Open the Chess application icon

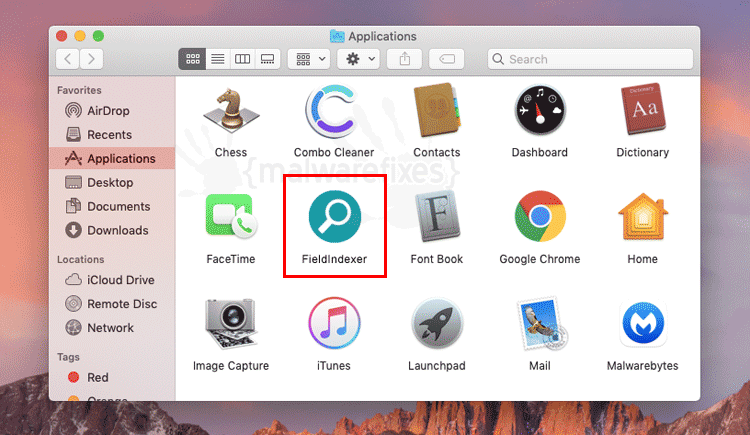[x=231, y=111]
